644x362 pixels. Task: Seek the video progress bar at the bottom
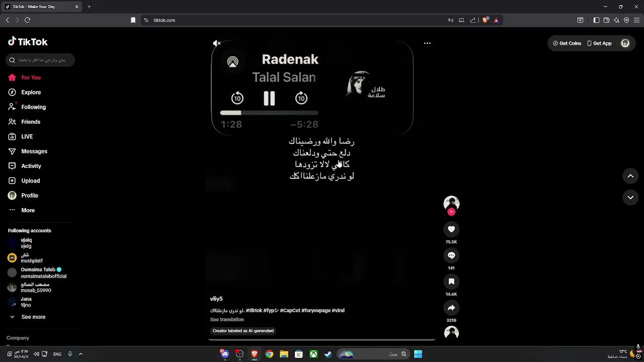pos(322,340)
